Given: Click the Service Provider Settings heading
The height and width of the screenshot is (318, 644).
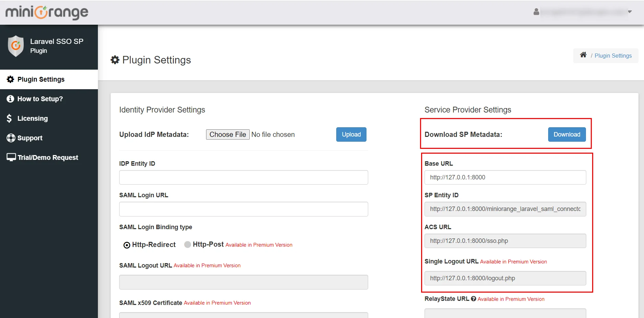Looking at the screenshot, I should 468,110.
